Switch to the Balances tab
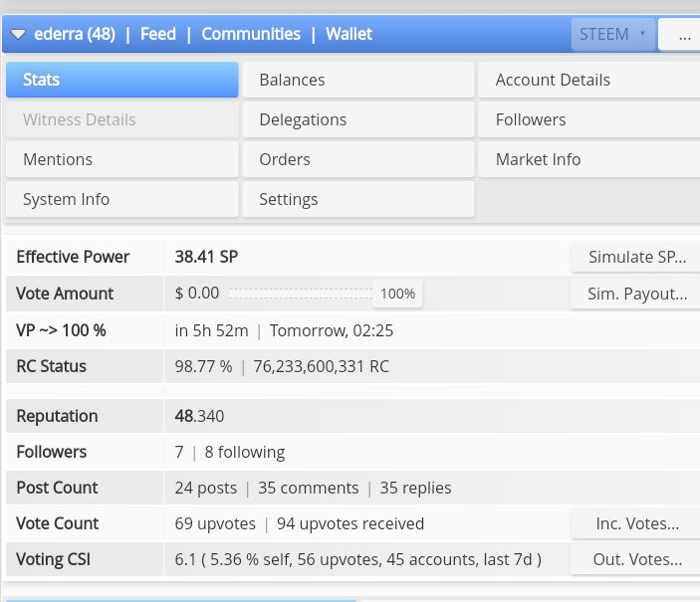Viewport: 700px width, 602px height. (x=358, y=80)
